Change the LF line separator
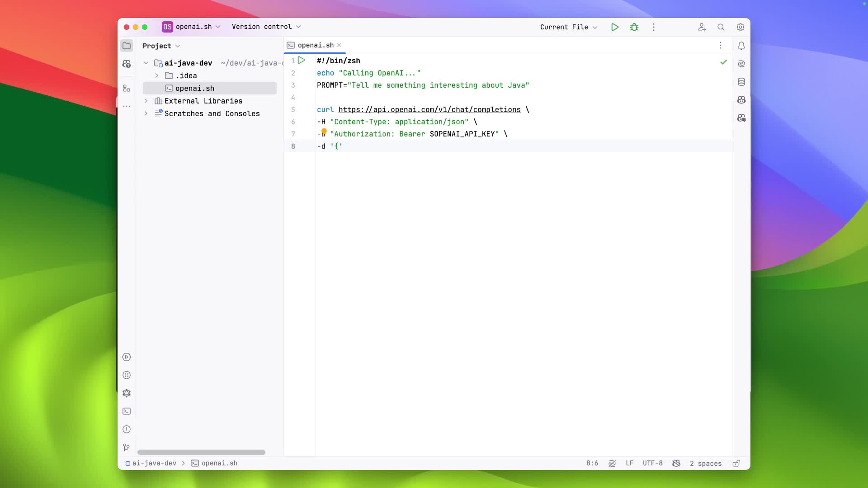Viewport: 868px width, 488px height. [x=630, y=463]
